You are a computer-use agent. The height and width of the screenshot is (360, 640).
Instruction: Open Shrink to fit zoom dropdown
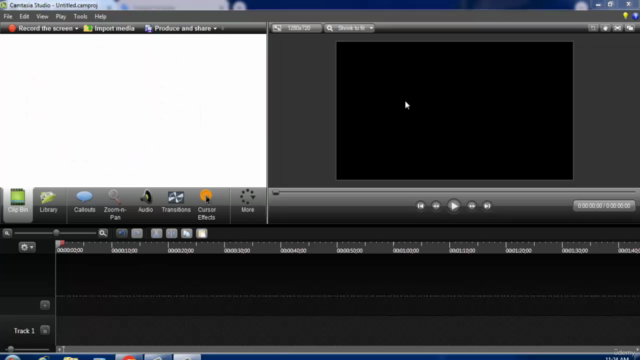350,28
